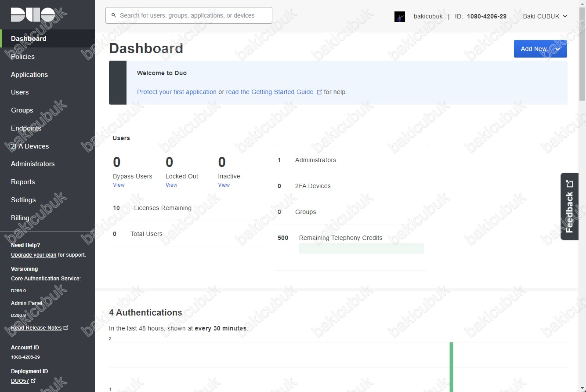Click the telephony credits progress bar
586x392 pixels.
pos(362,248)
